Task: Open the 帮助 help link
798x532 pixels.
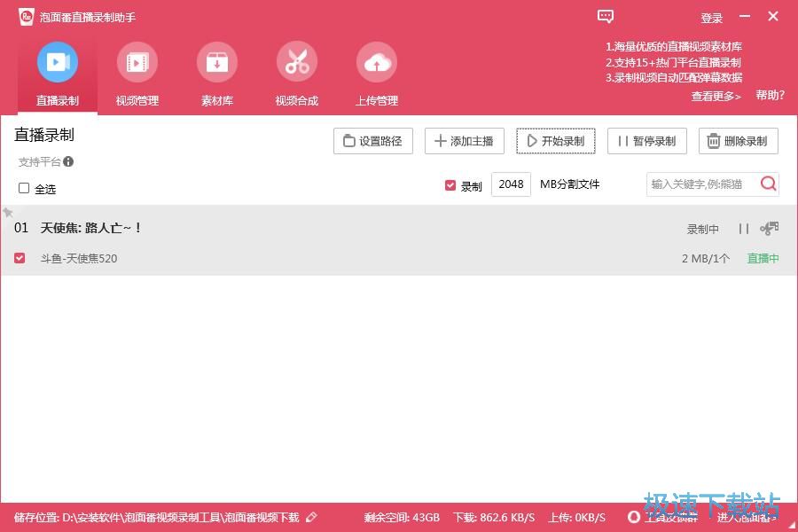Action: point(770,95)
